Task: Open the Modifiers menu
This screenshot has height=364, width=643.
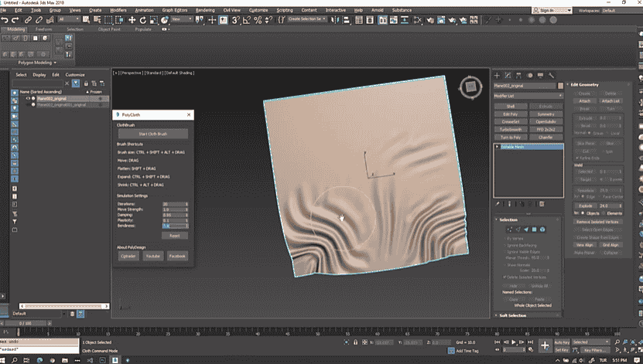Action: pos(119,10)
